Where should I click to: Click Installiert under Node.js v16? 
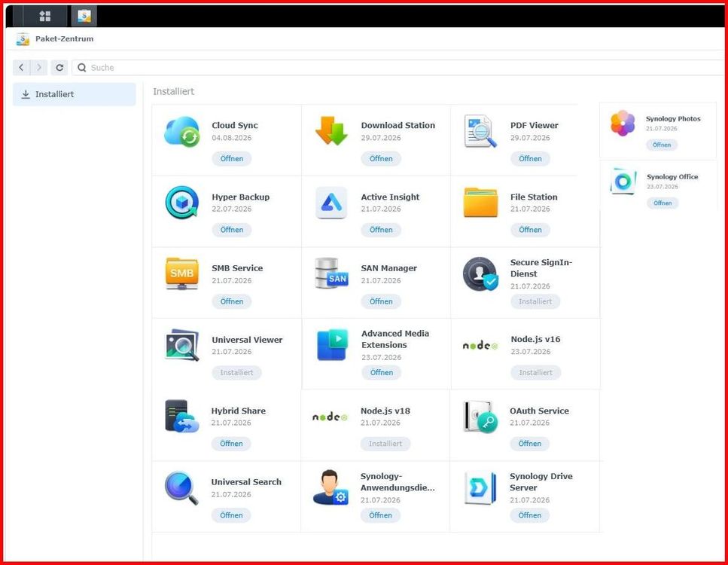coord(536,373)
